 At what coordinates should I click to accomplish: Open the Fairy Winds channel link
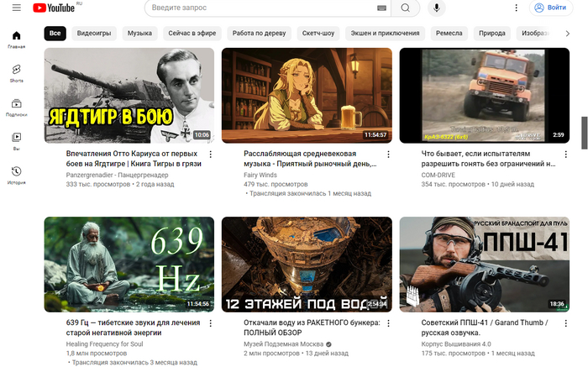click(x=260, y=175)
